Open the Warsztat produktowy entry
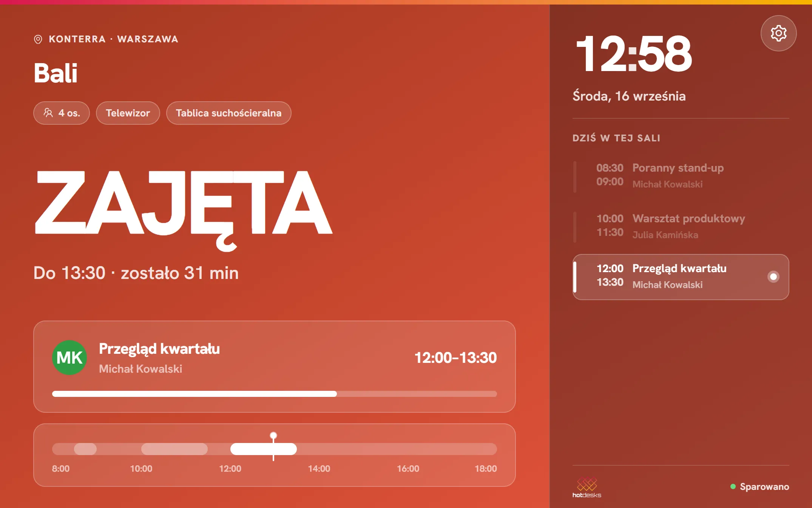Viewport: 812px width, 508px height. [x=681, y=227]
